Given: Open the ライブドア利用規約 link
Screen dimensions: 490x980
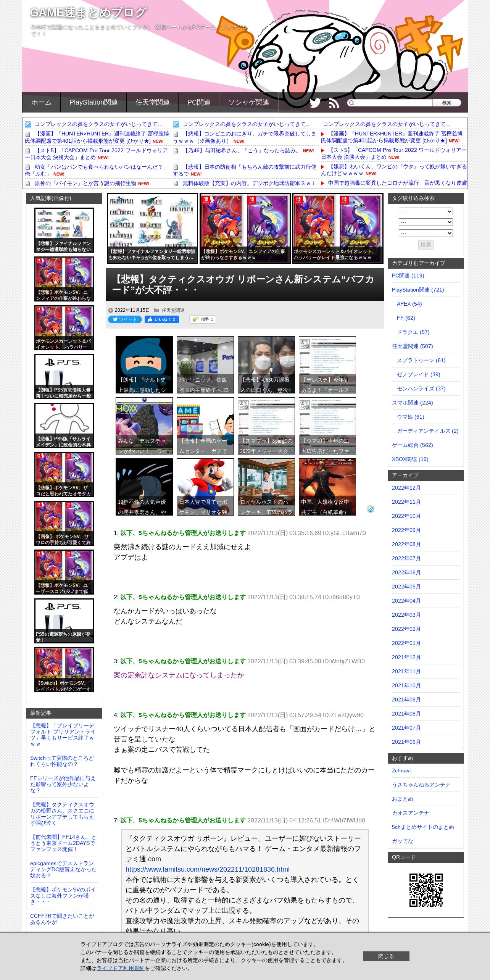Looking at the screenshot, I should (x=121, y=968).
